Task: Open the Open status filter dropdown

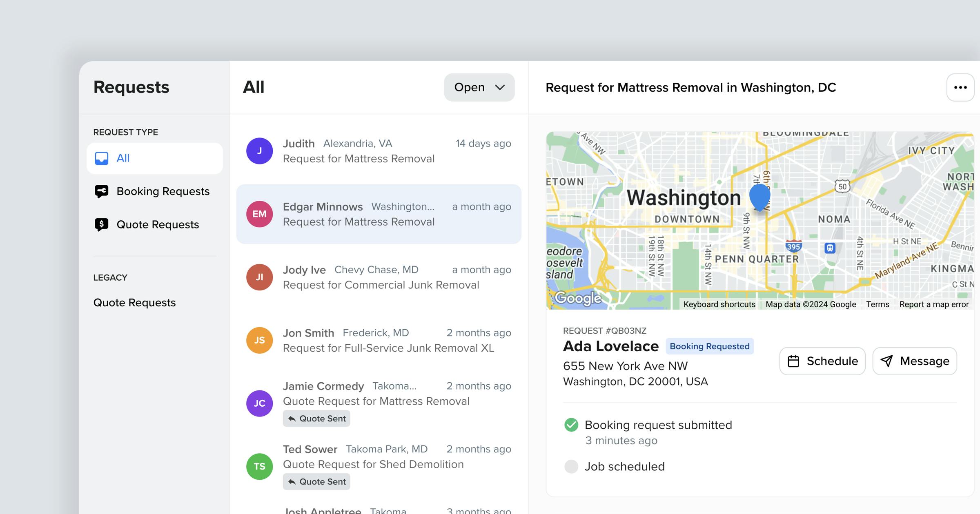Action: [479, 87]
